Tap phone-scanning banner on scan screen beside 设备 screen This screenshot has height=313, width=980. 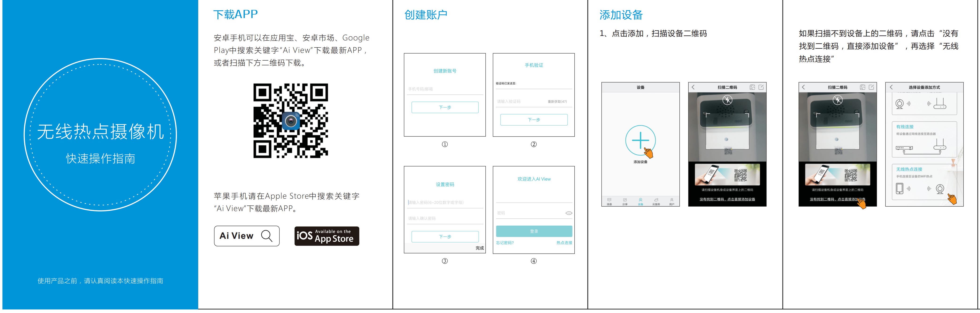727,175
